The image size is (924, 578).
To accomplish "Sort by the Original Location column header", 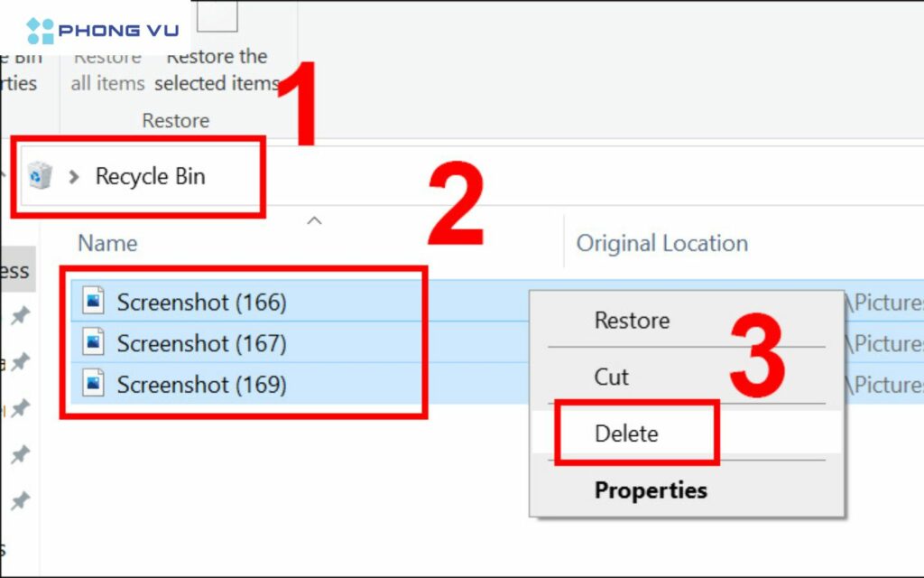I will pyautogui.click(x=661, y=243).
